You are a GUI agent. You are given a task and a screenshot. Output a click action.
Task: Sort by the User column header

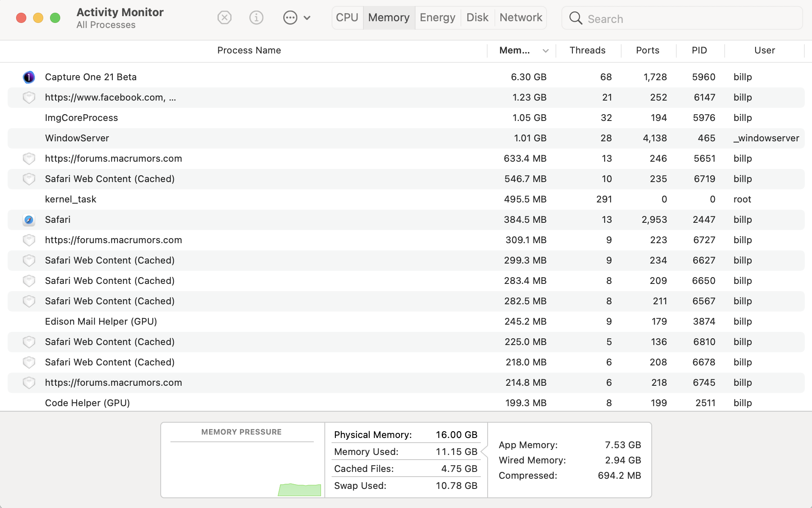point(765,51)
